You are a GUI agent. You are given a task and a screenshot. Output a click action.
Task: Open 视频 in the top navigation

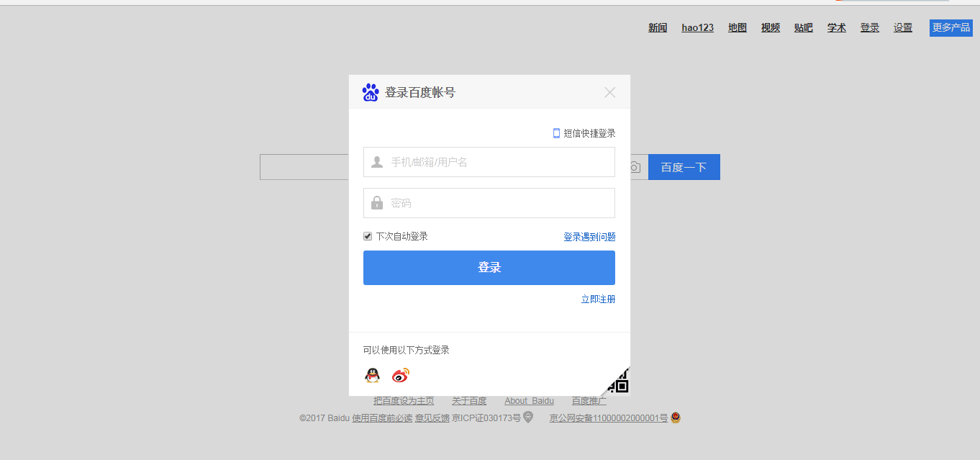[771, 27]
